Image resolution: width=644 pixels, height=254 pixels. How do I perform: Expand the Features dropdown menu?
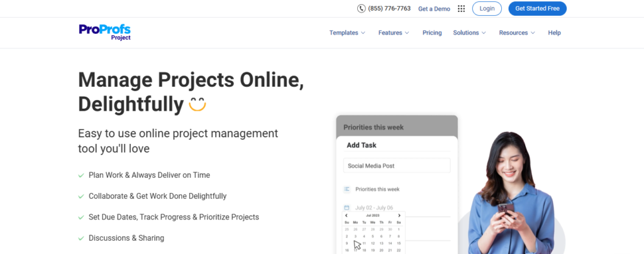click(394, 33)
